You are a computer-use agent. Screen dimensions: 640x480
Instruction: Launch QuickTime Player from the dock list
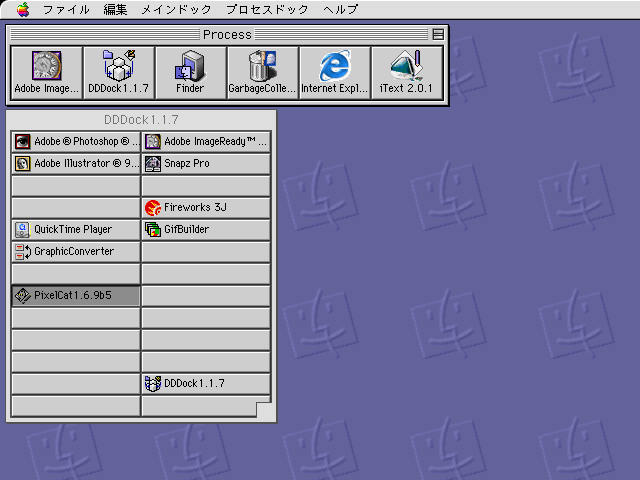pos(76,230)
